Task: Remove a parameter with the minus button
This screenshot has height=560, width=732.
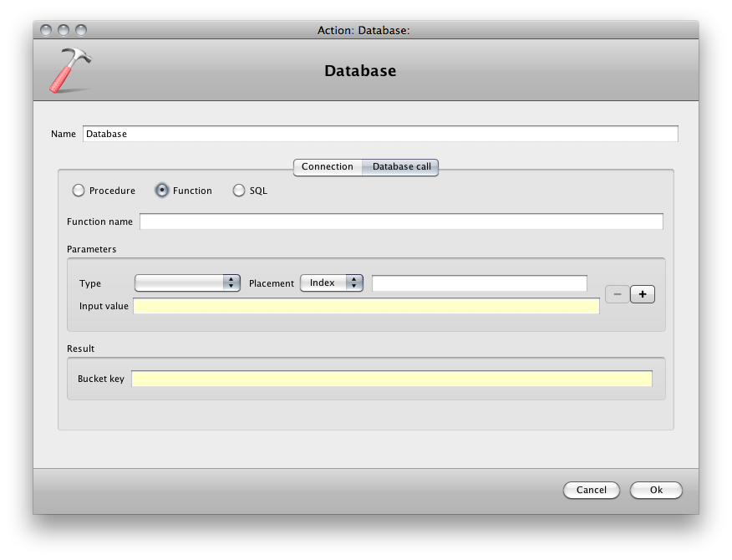Action: (x=618, y=294)
